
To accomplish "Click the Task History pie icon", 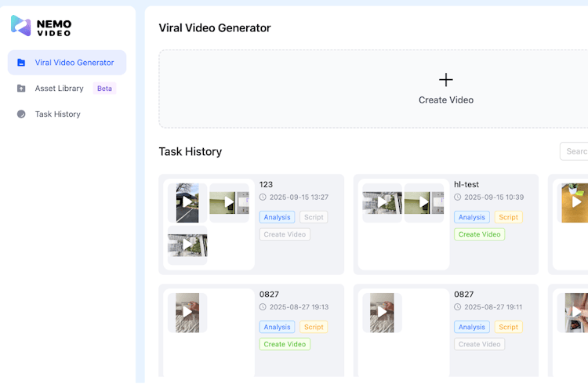I will point(21,114).
